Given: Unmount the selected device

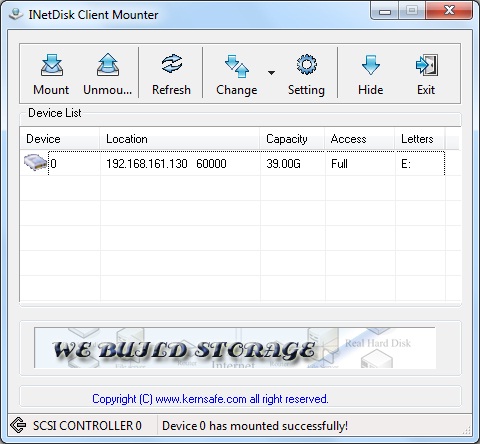Looking at the screenshot, I should point(108,65).
